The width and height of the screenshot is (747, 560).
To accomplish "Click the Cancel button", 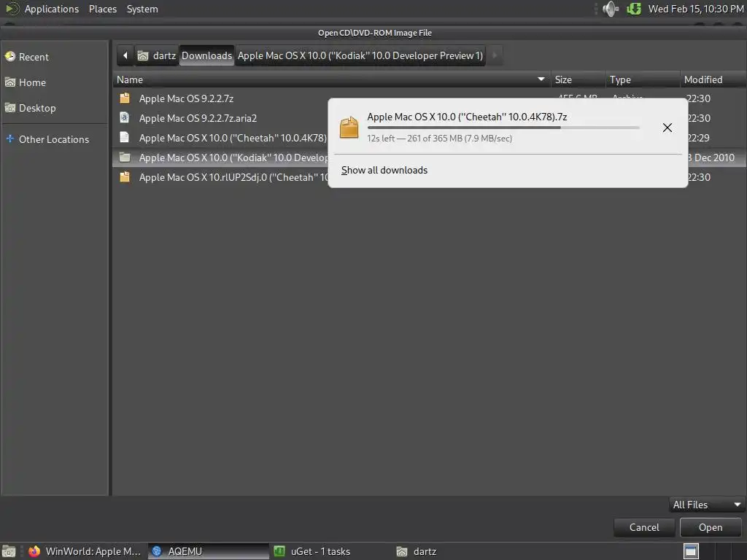I will pyautogui.click(x=644, y=527).
